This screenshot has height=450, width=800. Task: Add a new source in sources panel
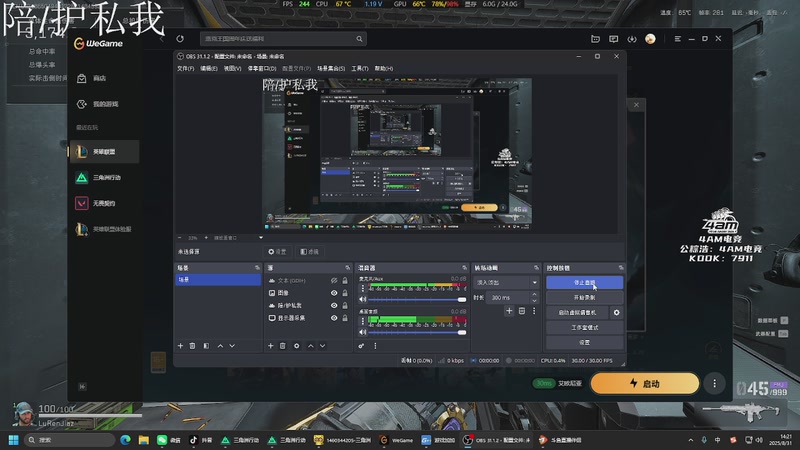coord(270,346)
